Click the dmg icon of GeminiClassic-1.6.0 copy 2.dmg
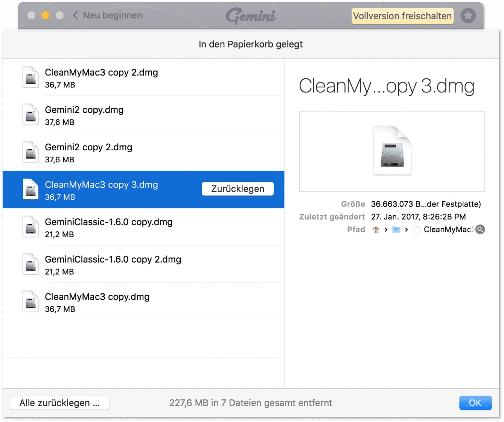Screen dimensions: 504x422 click(30, 264)
